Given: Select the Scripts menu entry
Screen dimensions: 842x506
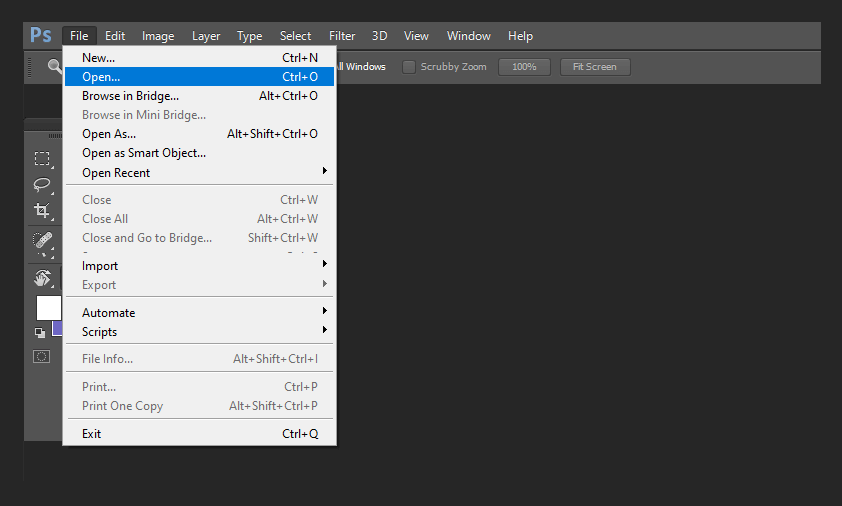Looking at the screenshot, I should [199, 332].
